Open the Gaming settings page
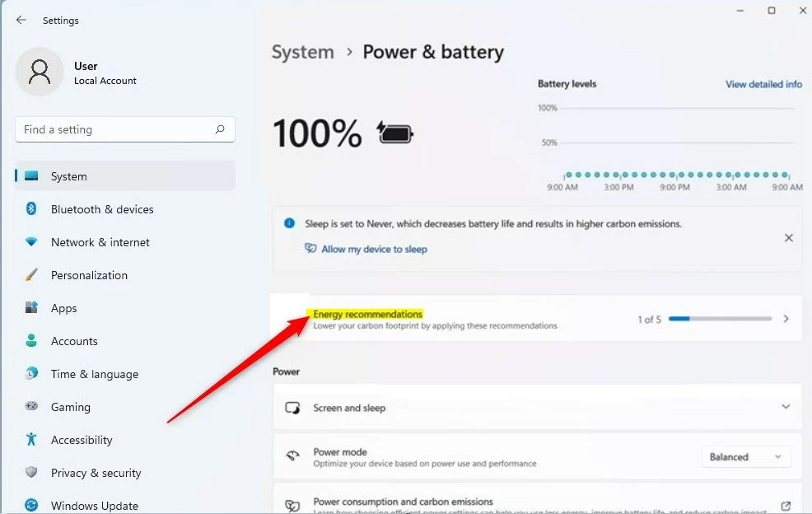Viewport: 812px width, 514px height. coord(70,407)
